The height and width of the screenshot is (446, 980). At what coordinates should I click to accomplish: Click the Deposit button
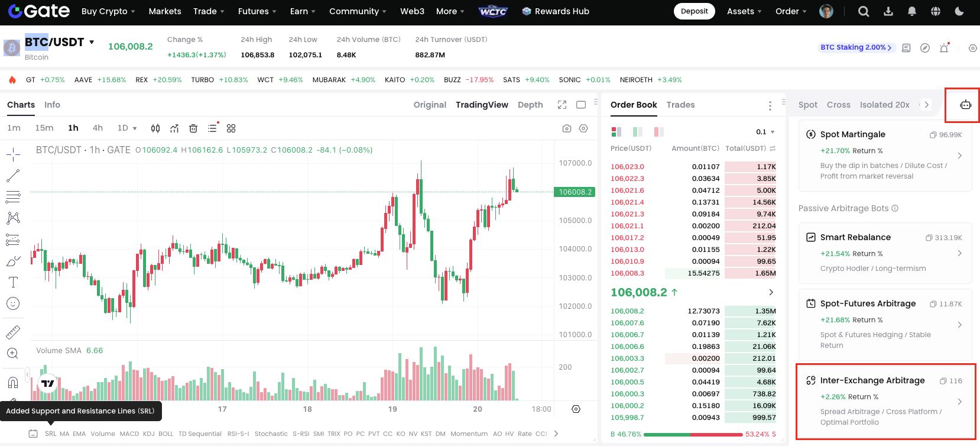pos(694,11)
